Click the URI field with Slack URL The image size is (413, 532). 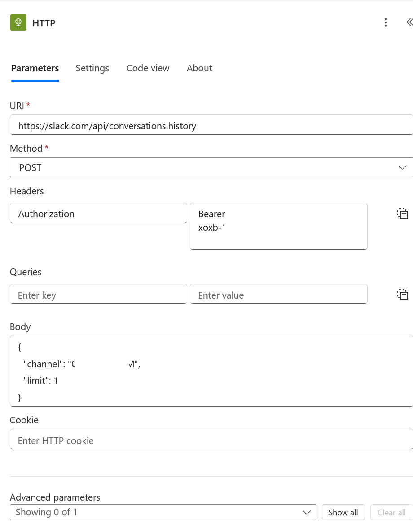[211, 126]
